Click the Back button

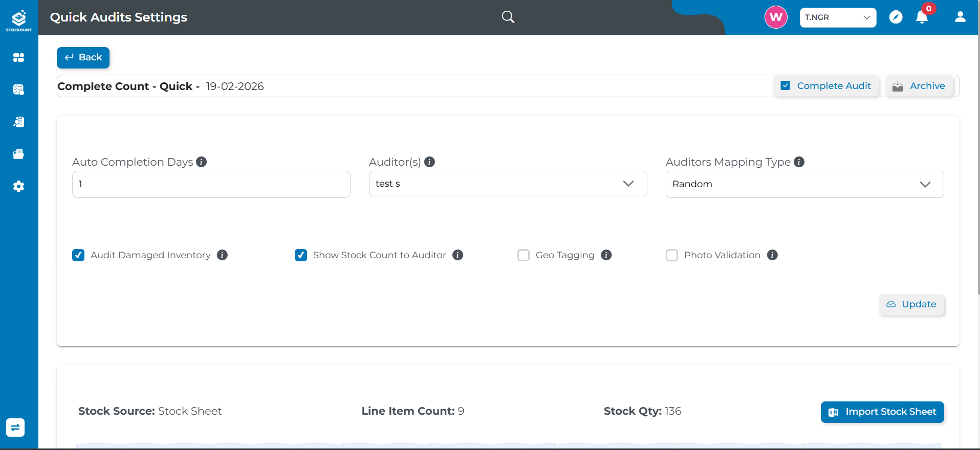pos(83,58)
